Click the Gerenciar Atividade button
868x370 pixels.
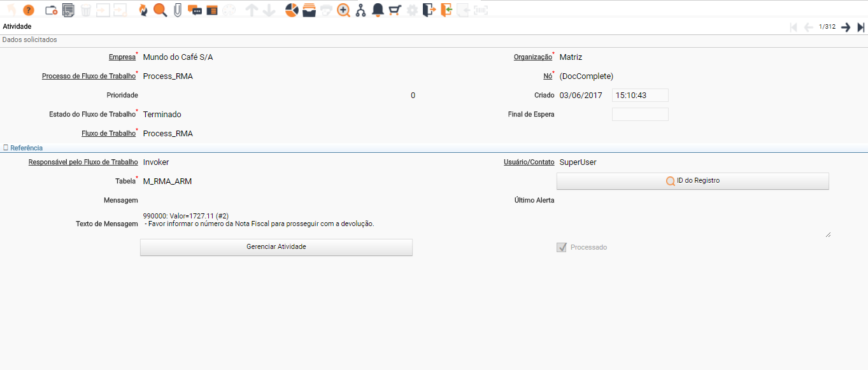coord(276,247)
